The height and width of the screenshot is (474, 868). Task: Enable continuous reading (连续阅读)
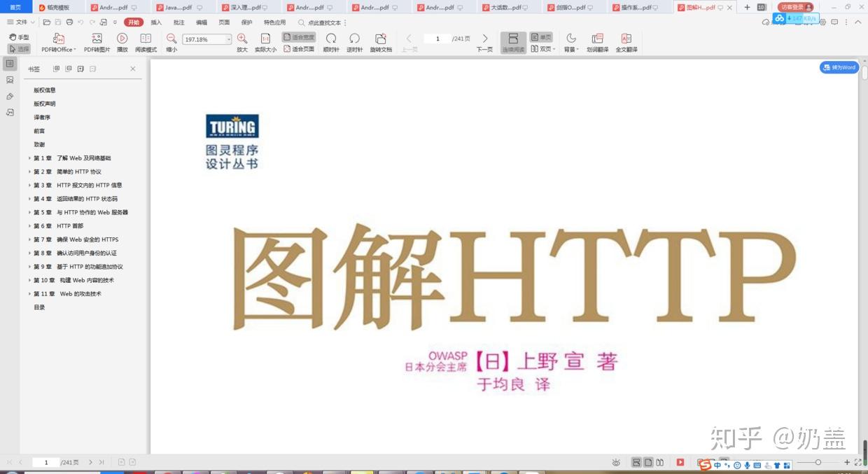[513, 43]
